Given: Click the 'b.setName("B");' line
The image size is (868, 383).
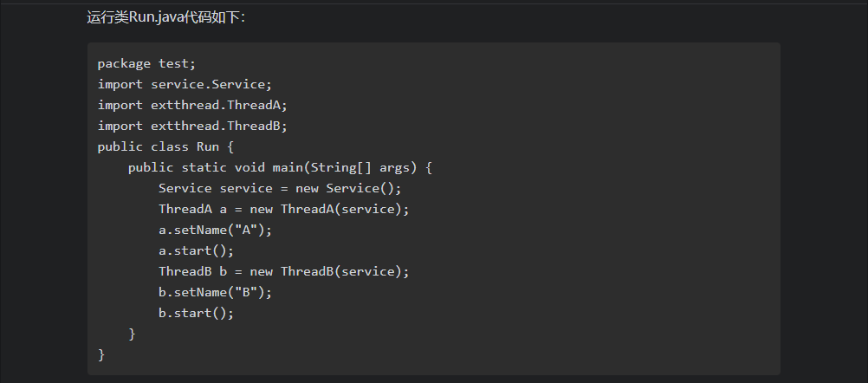Looking at the screenshot, I should coord(216,292).
